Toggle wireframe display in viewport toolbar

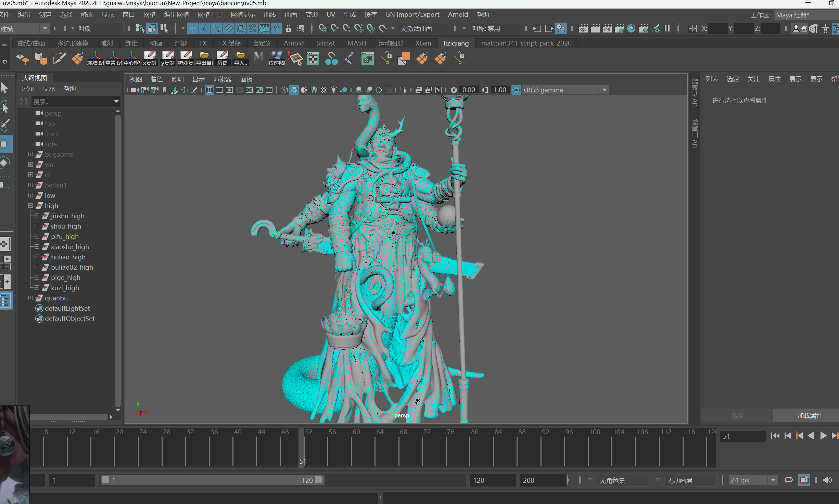tap(284, 90)
